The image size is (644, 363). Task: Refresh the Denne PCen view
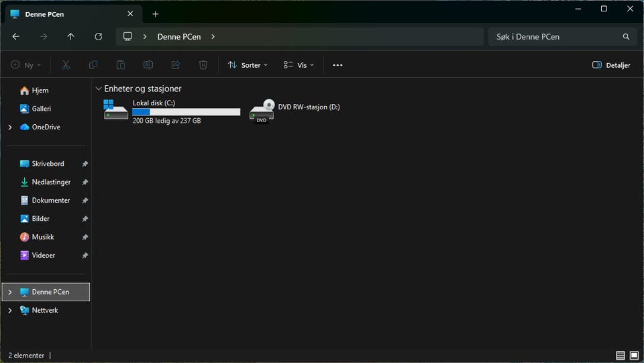pyautogui.click(x=98, y=36)
